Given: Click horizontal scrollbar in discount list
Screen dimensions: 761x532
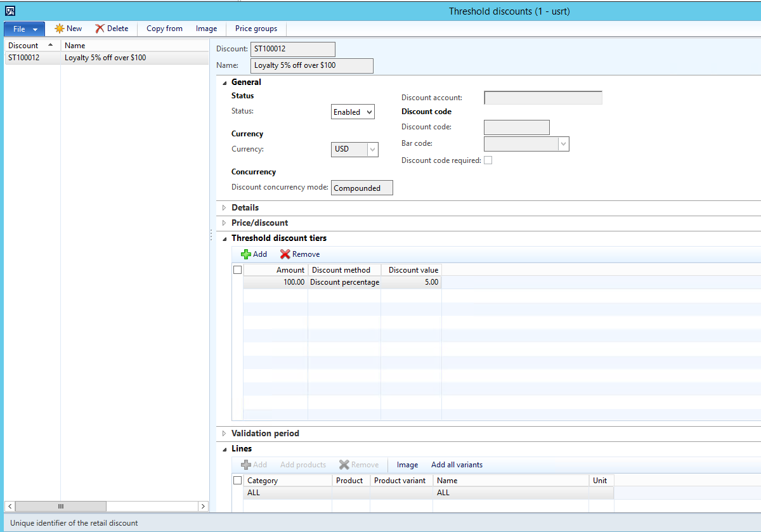Looking at the screenshot, I should [107, 506].
